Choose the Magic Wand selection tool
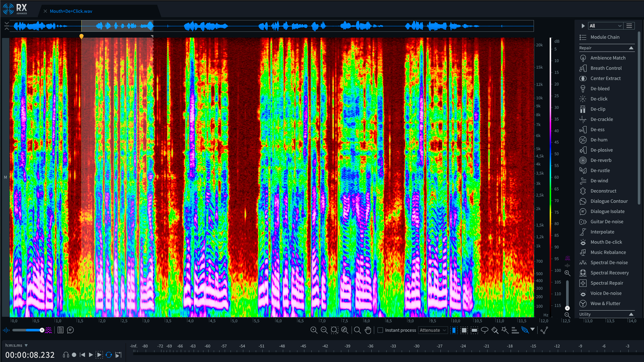The width and height of the screenshot is (644, 362). click(x=505, y=330)
